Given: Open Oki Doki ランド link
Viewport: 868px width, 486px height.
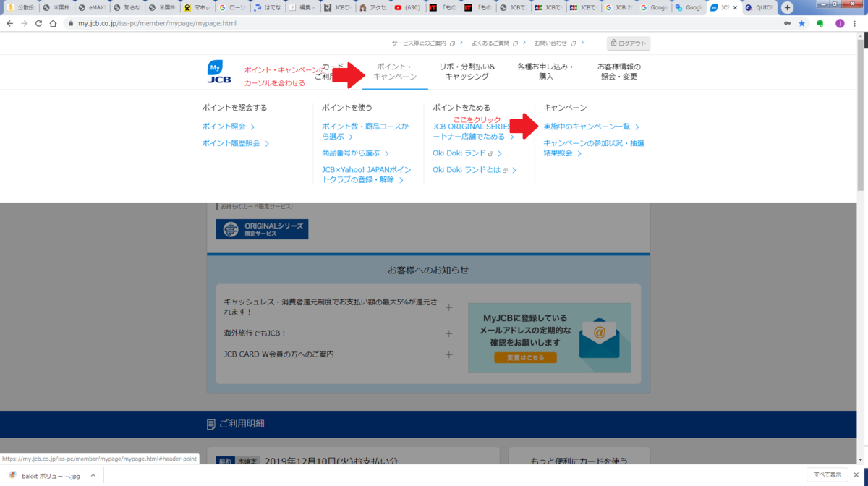Looking at the screenshot, I should click(467, 153).
